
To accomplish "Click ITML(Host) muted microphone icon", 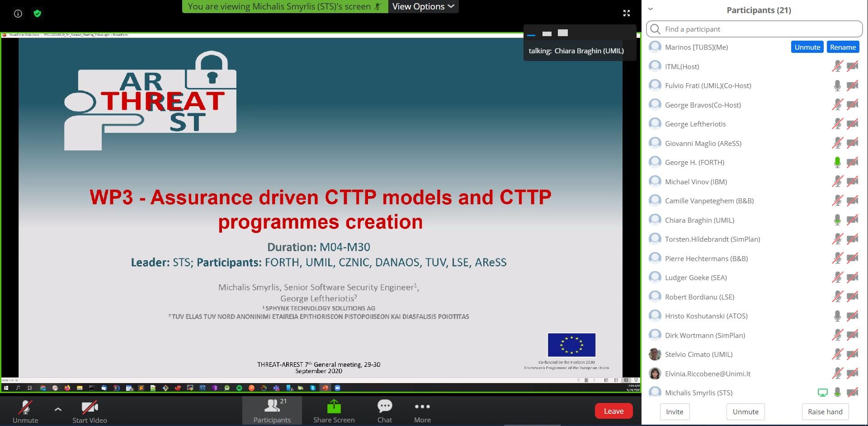I will 837,66.
